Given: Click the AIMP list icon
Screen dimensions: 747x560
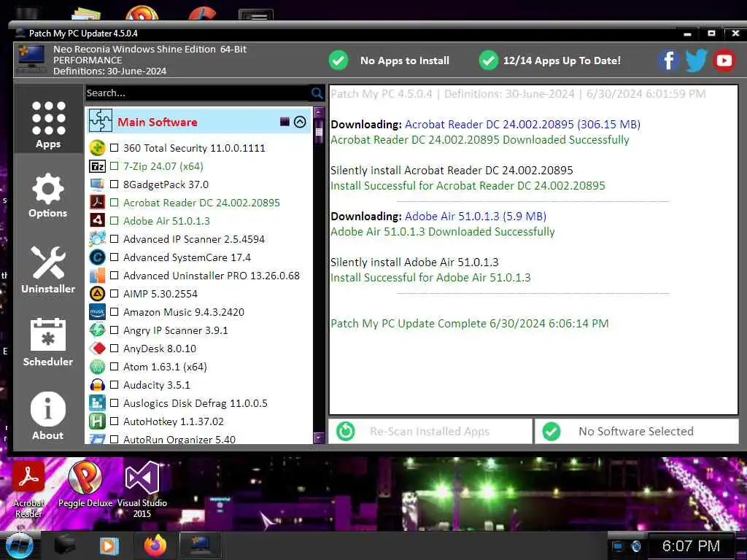Looking at the screenshot, I should 97,294.
